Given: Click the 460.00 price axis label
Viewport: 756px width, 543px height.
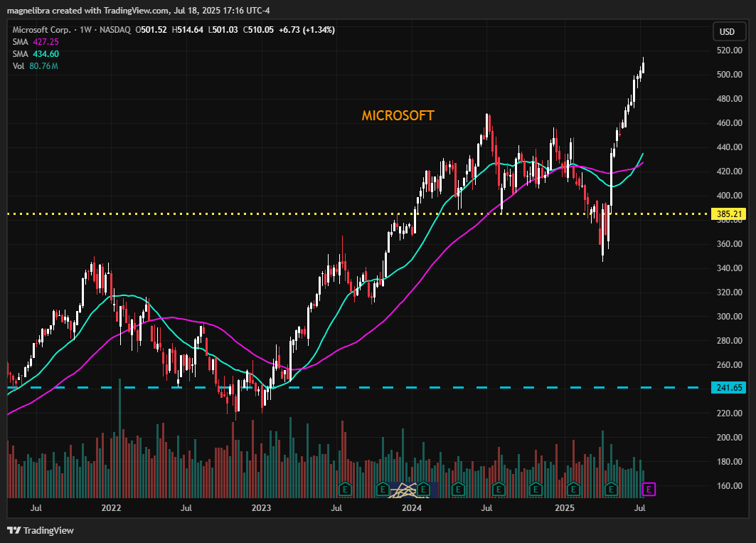Looking at the screenshot, I should (729, 122).
